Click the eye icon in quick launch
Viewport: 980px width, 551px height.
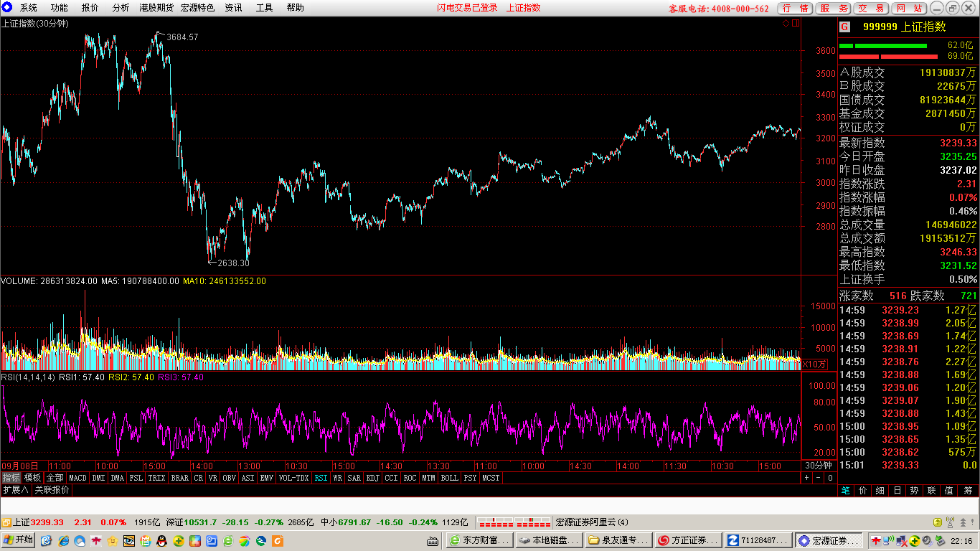130,540
